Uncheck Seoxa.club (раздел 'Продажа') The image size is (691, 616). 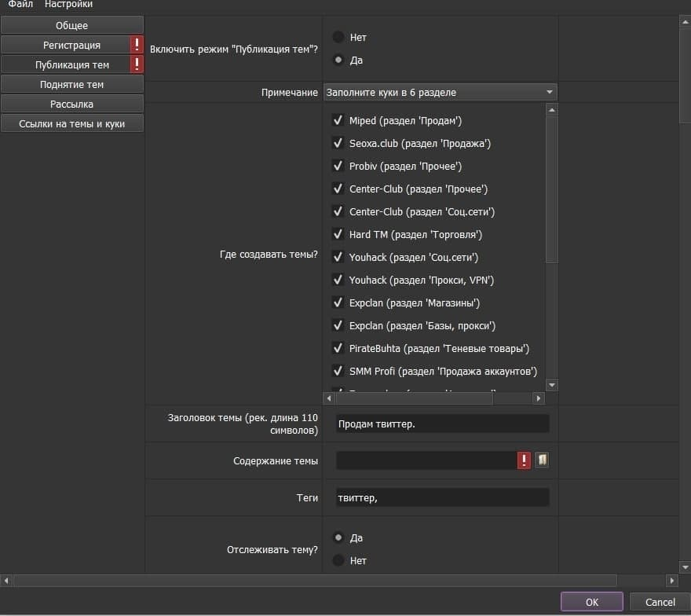click(x=338, y=143)
